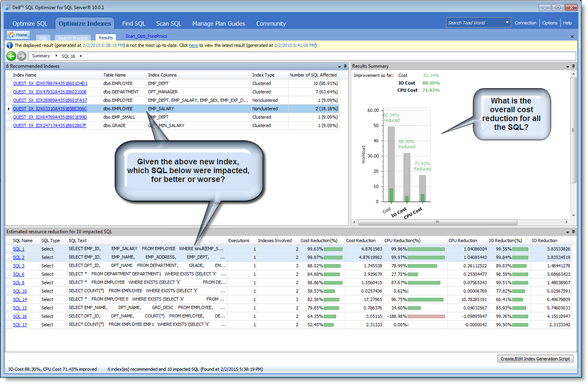Click the Dell SQL Optimizer title bar icon
Screen dimensions: 588x384
pos(7,7)
